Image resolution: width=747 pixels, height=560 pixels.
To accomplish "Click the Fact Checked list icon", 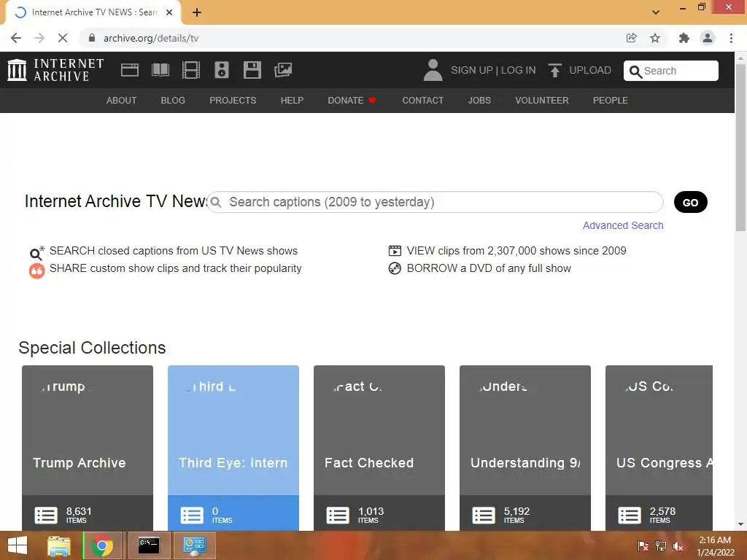I will [x=338, y=516].
